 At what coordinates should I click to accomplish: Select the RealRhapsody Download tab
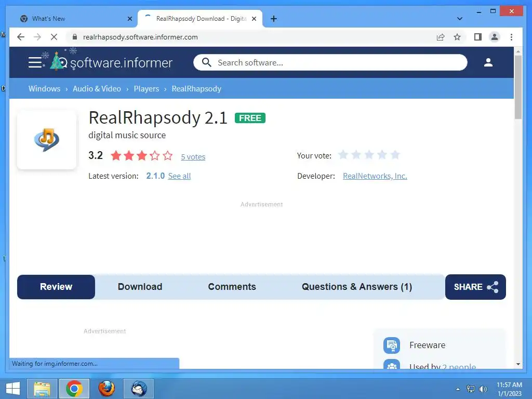200,19
